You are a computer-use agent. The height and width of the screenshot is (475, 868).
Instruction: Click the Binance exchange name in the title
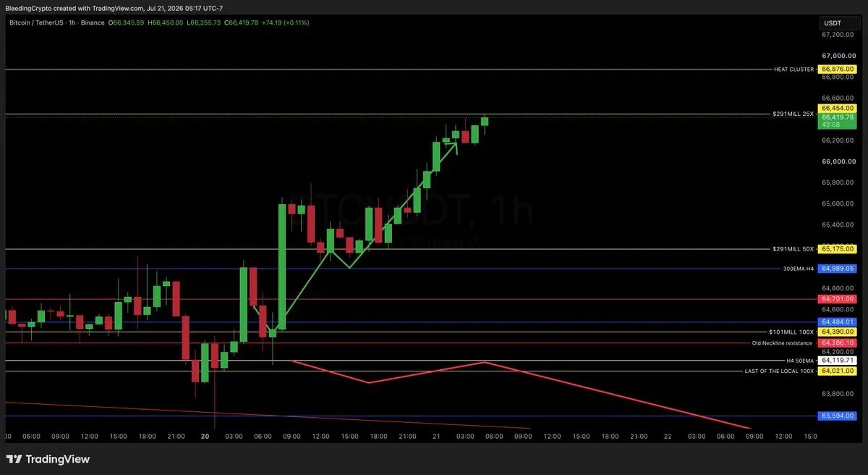[x=91, y=23]
